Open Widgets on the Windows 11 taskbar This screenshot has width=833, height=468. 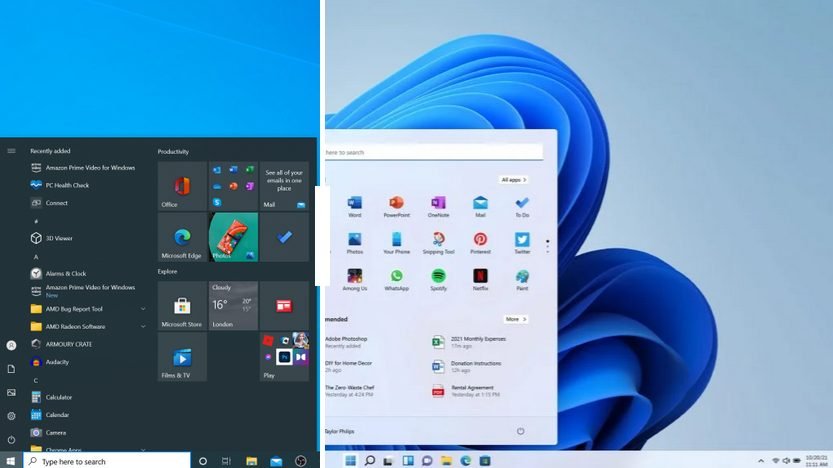(x=408, y=461)
